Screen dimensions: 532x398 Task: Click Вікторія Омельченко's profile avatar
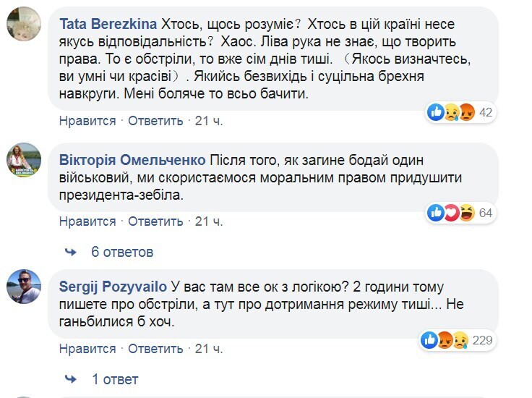pyautogui.click(x=24, y=160)
